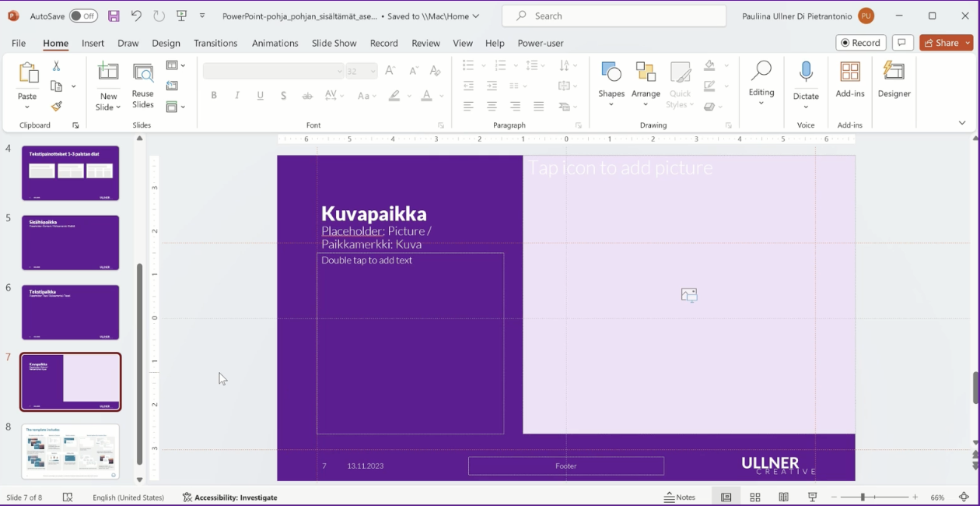This screenshot has width=980, height=506.
Task: Open the Arrange dropdown menu
Action: pos(646,83)
